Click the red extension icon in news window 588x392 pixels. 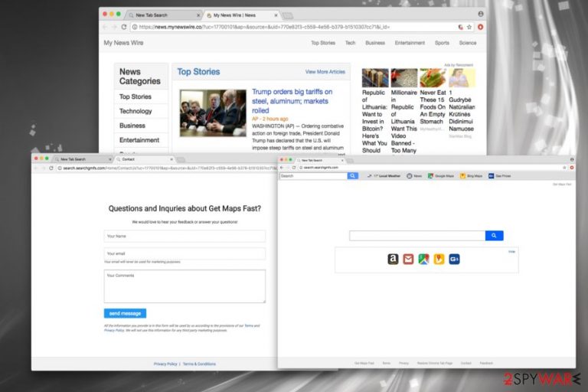(x=480, y=27)
